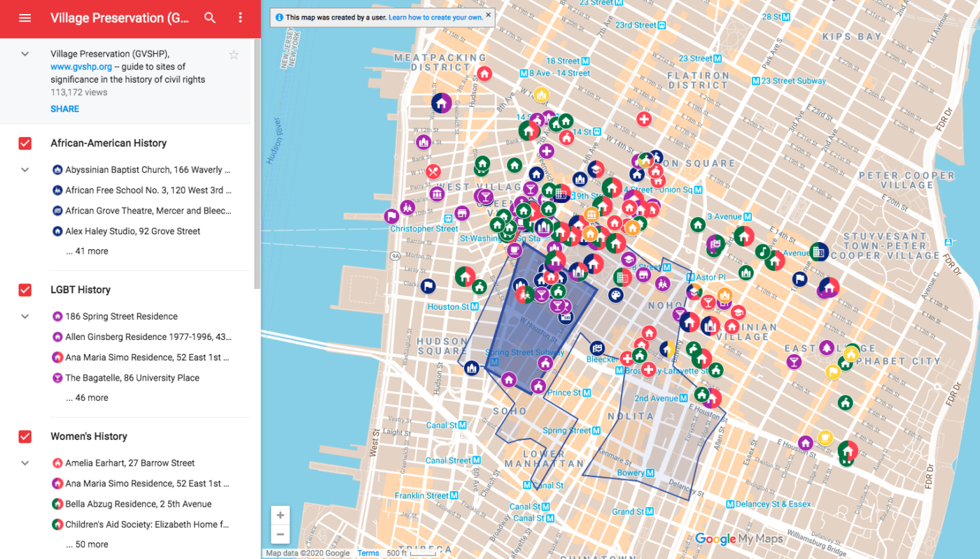Click the red fork-and-knife restaurant marker

tap(433, 171)
